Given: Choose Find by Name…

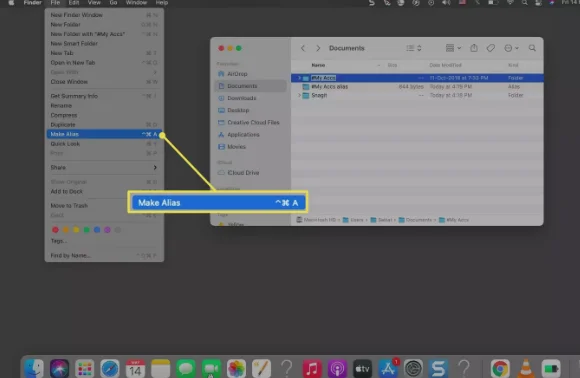Looking at the screenshot, I should (x=104, y=256).
